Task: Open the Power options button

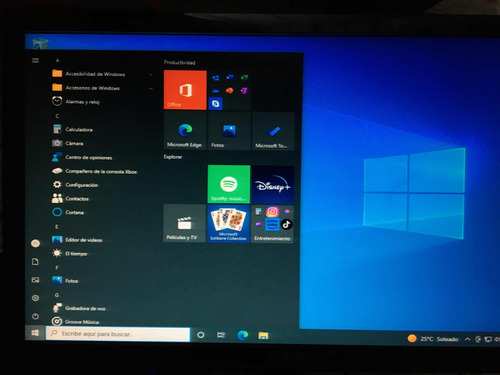Action: (x=35, y=316)
